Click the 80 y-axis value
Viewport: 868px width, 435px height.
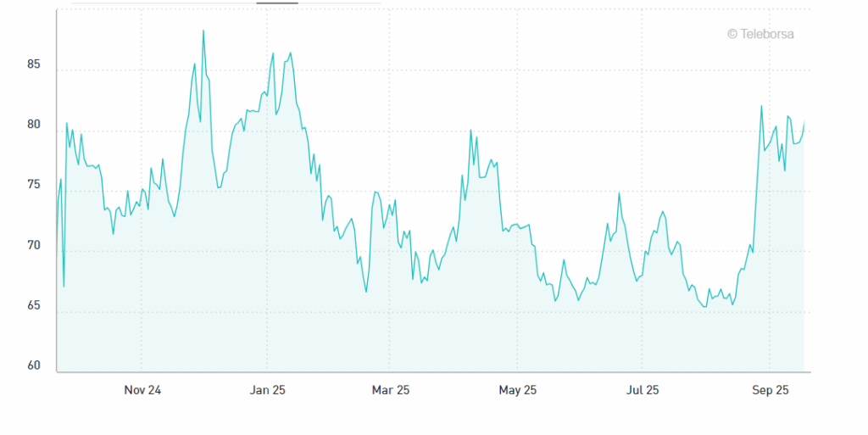click(x=35, y=125)
